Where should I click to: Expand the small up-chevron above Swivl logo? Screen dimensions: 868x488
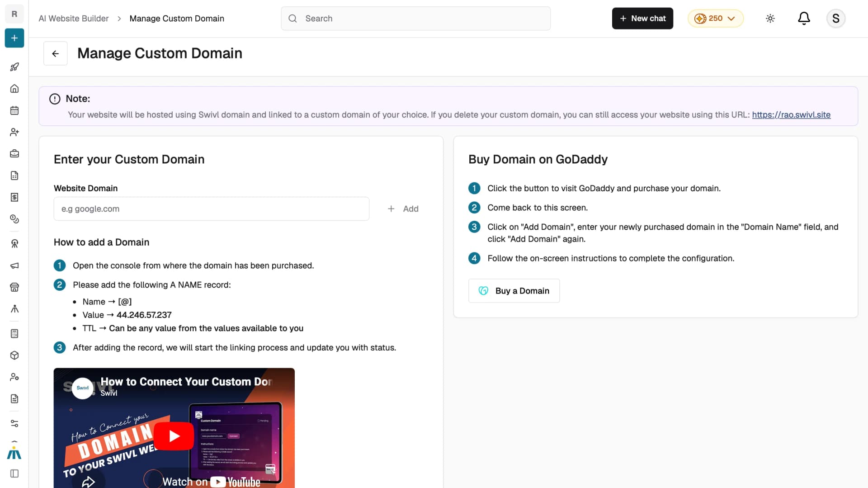[x=14, y=441]
